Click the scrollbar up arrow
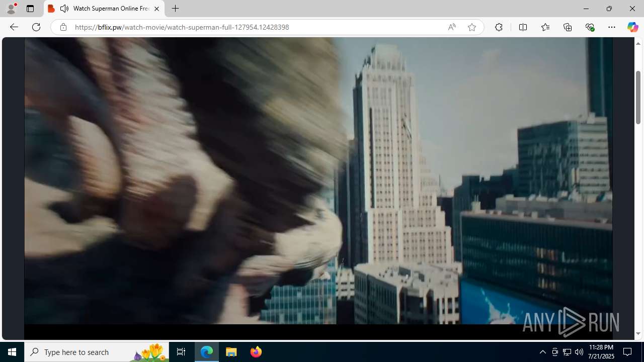 point(638,43)
